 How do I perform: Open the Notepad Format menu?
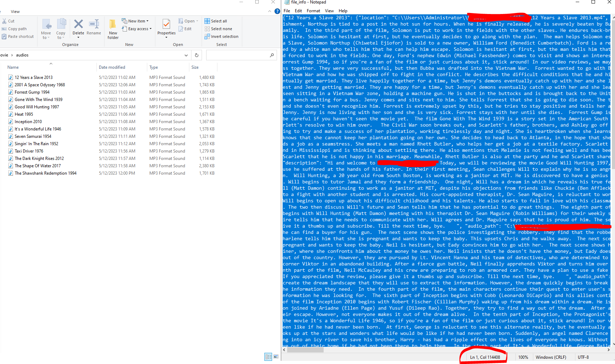click(313, 11)
